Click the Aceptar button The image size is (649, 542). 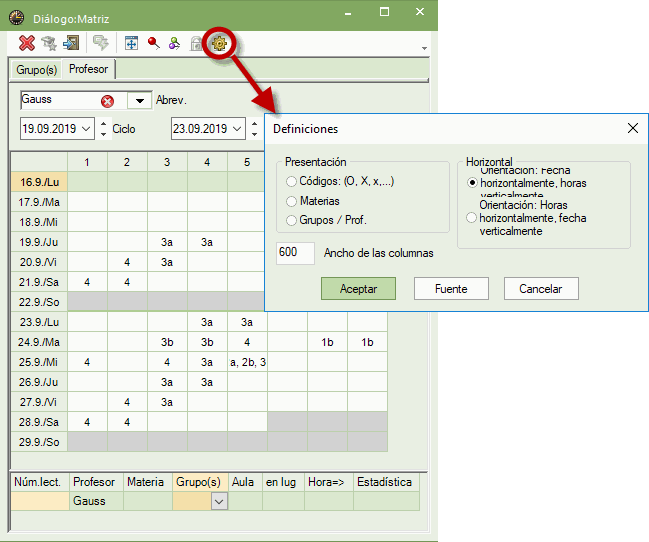[x=358, y=289]
